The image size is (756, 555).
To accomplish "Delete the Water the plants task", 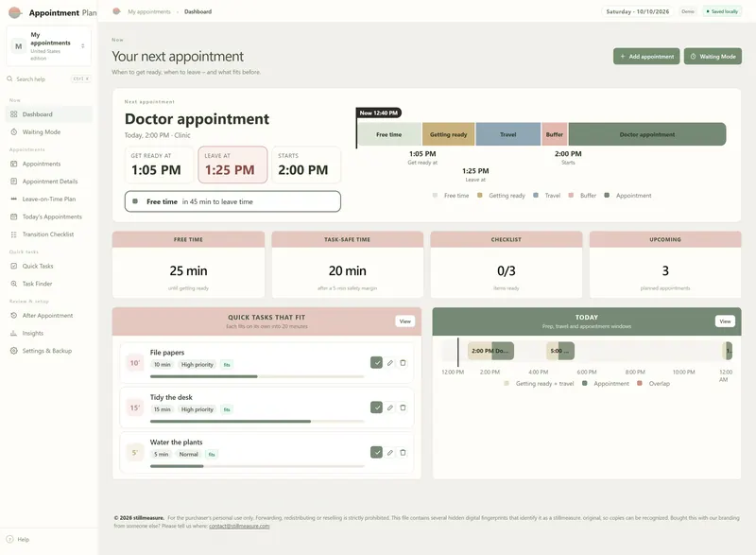I will pos(404,452).
